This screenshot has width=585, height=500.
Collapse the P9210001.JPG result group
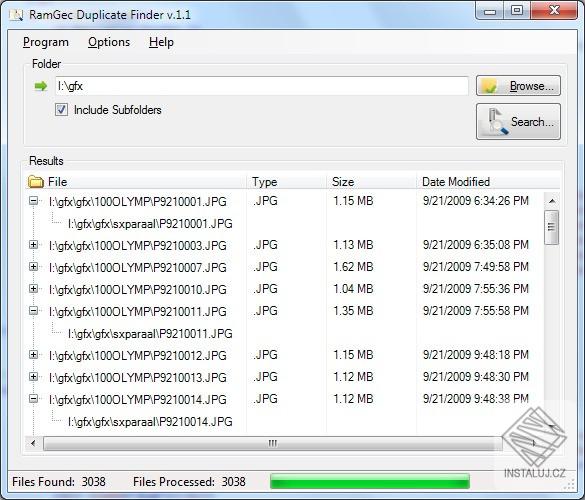tap(34, 201)
